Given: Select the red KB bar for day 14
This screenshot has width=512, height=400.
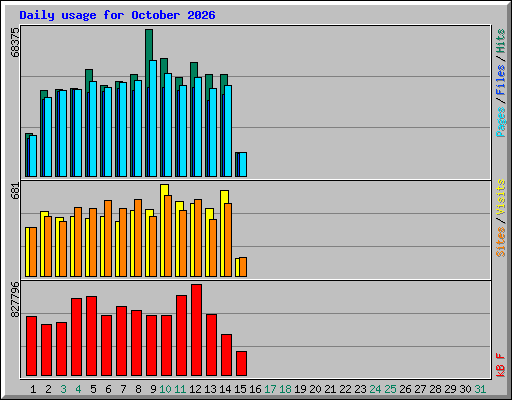Looking at the screenshot, I should (226, 355).
